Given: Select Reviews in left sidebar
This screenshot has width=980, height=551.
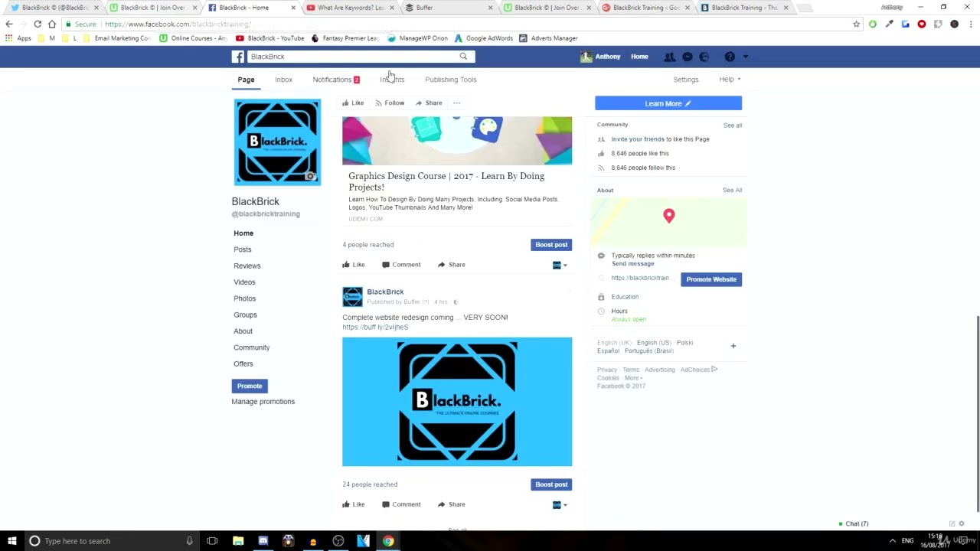Looking at the screenshot, I should (247, 266).
